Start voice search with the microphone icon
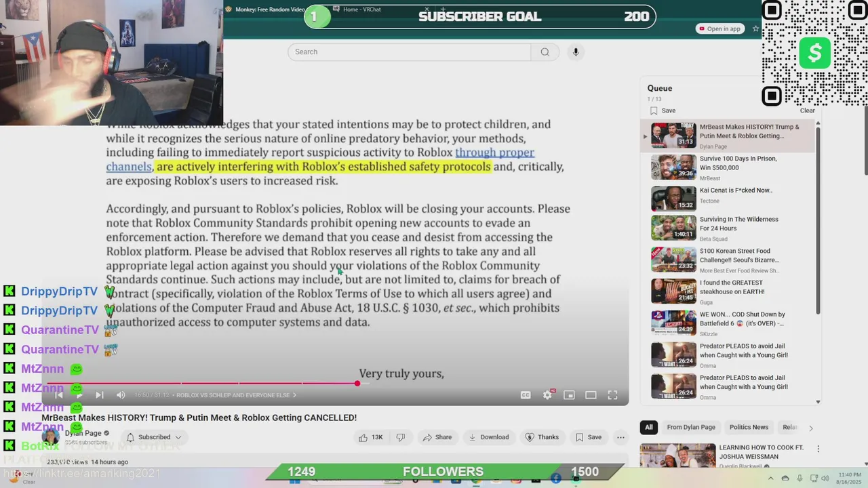Screen dimensions: 868x488 tap(576, 52)
